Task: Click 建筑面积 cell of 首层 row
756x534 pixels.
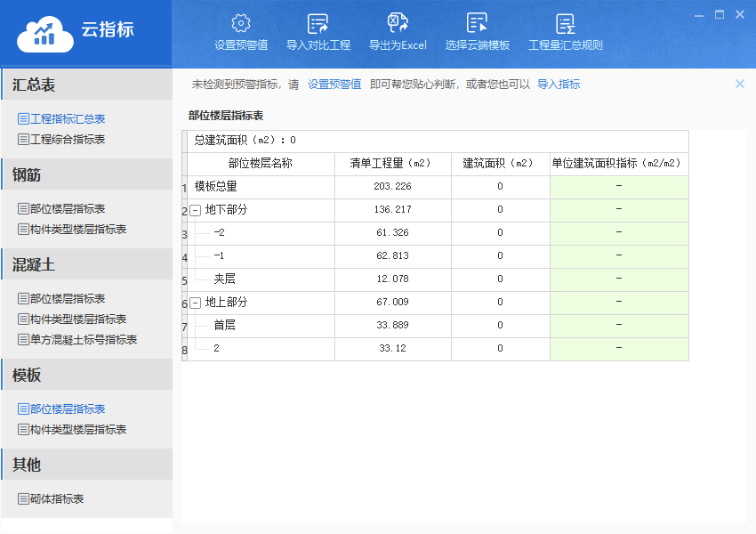Action: [x=500, y=325]
